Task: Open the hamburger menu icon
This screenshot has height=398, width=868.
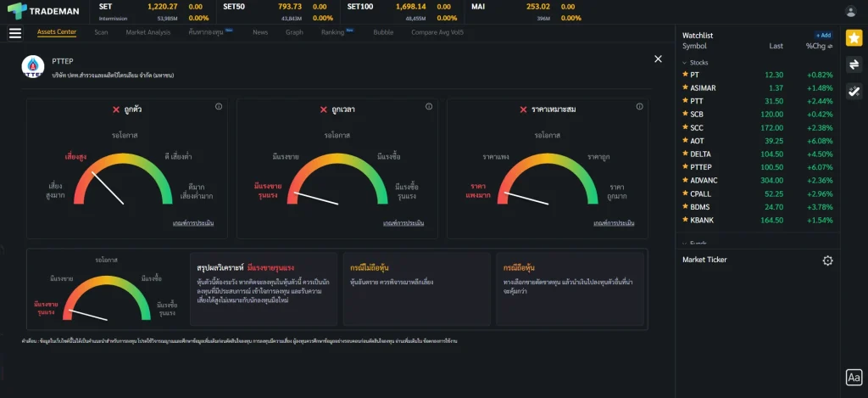Action: (14, 33)
